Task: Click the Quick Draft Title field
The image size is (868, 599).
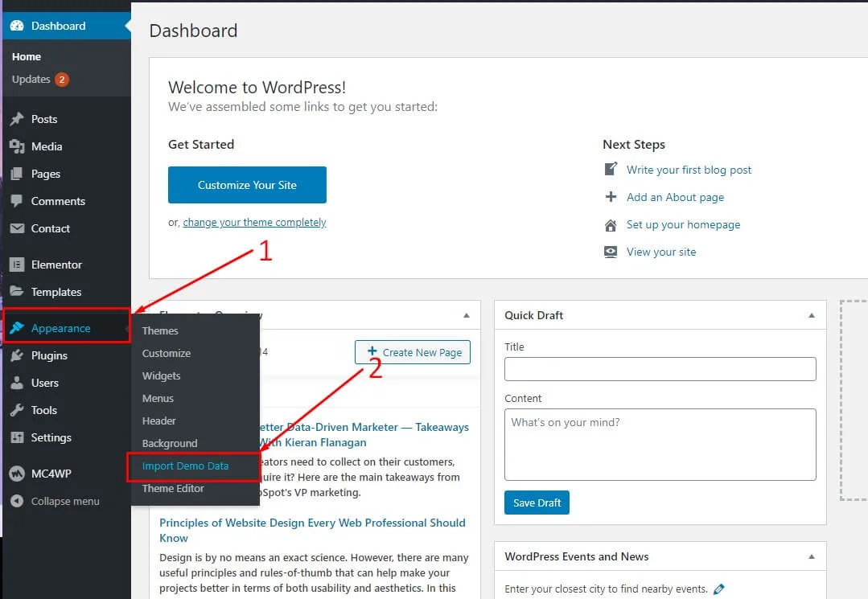Action: tap(660, 369)
